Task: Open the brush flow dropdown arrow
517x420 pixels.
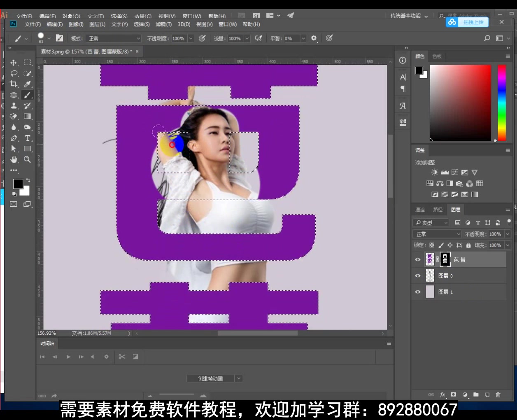Action: pyautogui.click(x=247, y=38)
